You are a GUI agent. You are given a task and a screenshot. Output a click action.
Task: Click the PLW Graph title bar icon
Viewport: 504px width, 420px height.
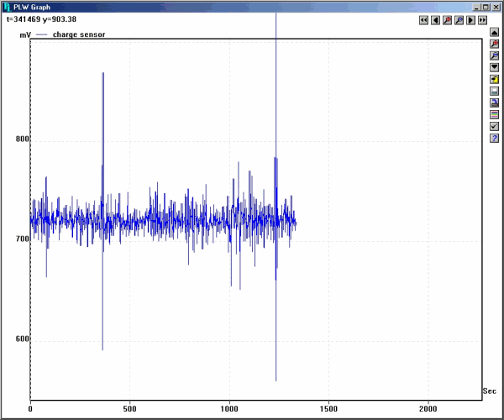[x=7, y=6]
